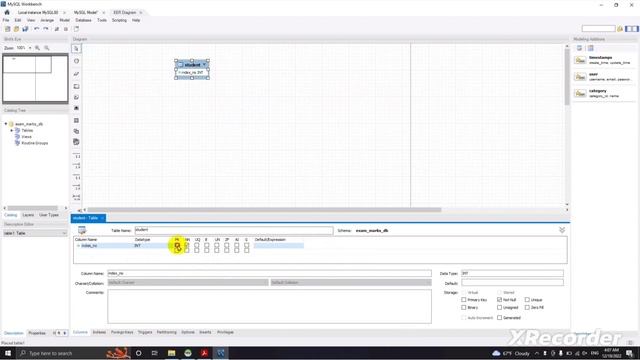640x360 pixels.
Task: Choose the 1:n identifying relationship tool
Action: coord(76,187)
